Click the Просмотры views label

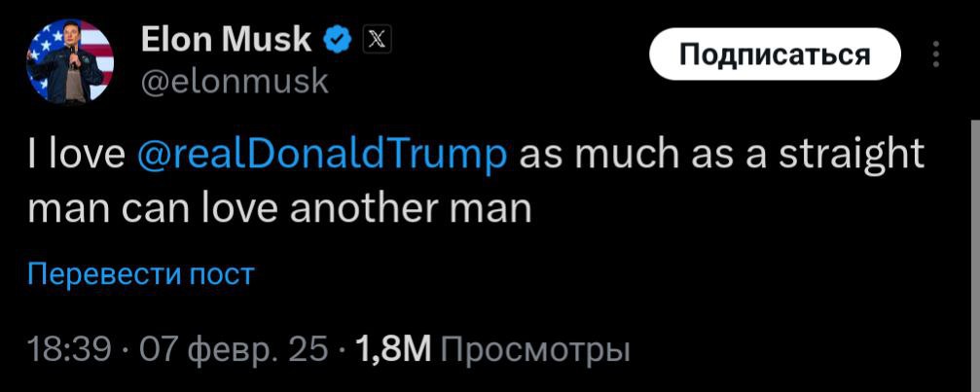[535, 351]
